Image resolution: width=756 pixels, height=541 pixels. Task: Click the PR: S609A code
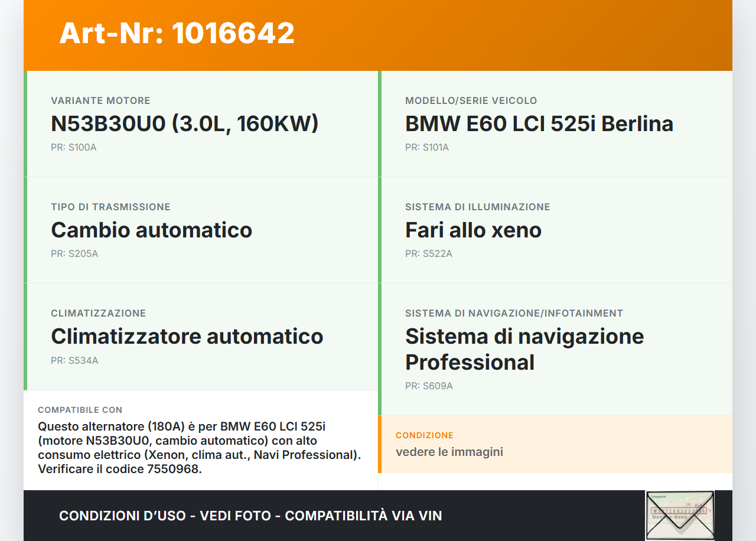pos(428,386)
